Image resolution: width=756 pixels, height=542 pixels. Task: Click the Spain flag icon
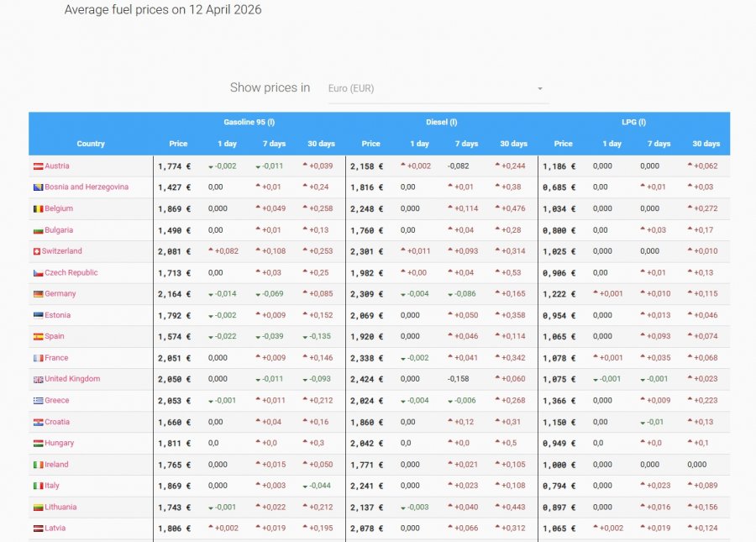point(38,337)
